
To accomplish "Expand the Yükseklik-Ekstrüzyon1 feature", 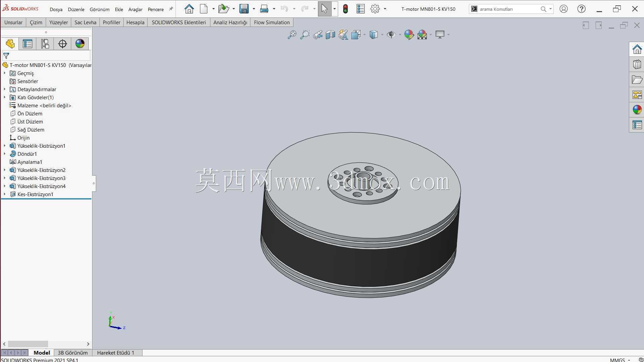I will point(5,146).
